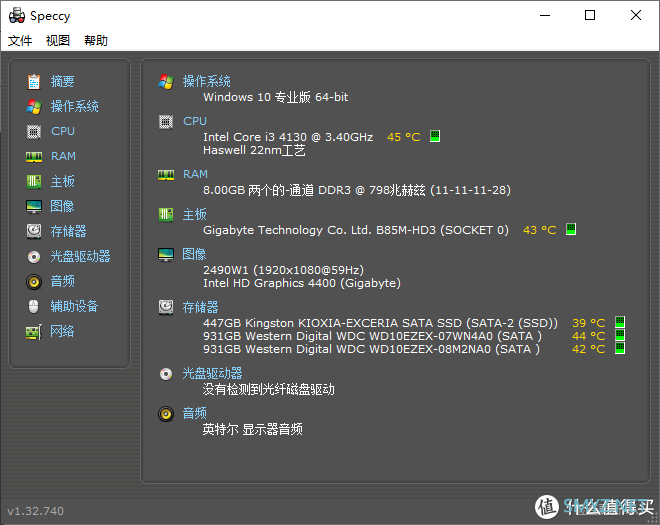660x525 pixels.
Task: Click the 8.00GB DDR3 memory description text
Action: click(357, 190)
